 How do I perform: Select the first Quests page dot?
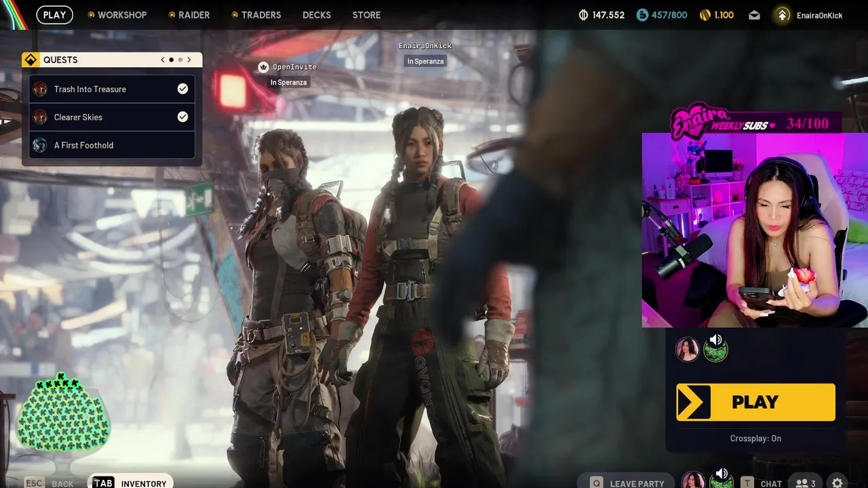tap(171, 60)
